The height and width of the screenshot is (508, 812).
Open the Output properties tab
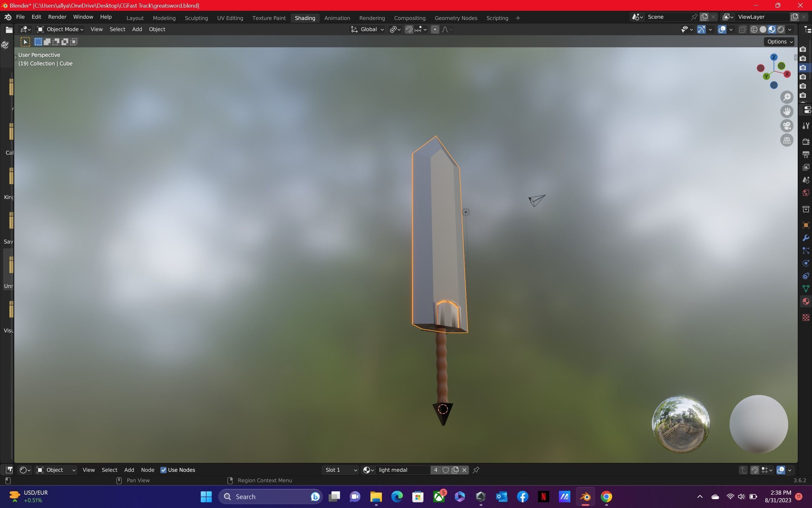806,154
